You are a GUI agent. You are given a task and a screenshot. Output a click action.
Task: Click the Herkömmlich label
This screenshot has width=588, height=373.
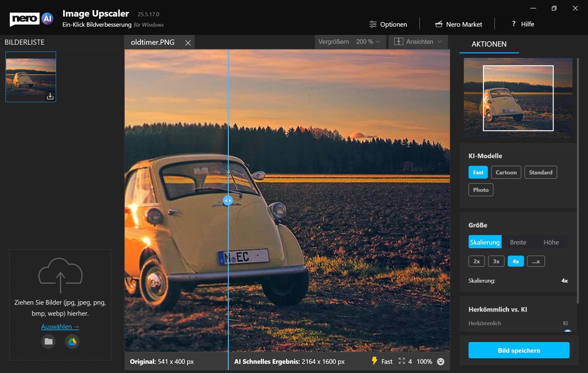(x=484, y=323)
